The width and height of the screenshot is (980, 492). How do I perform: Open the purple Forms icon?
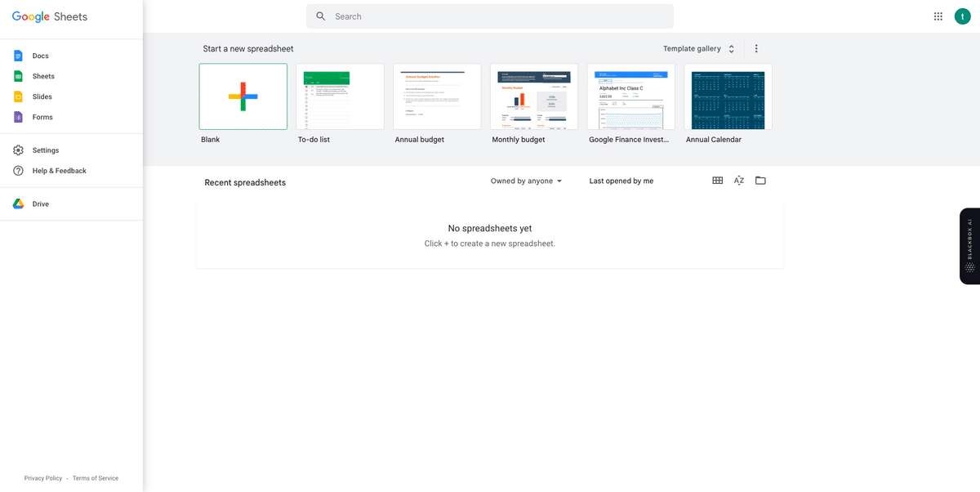click(18, 117)
